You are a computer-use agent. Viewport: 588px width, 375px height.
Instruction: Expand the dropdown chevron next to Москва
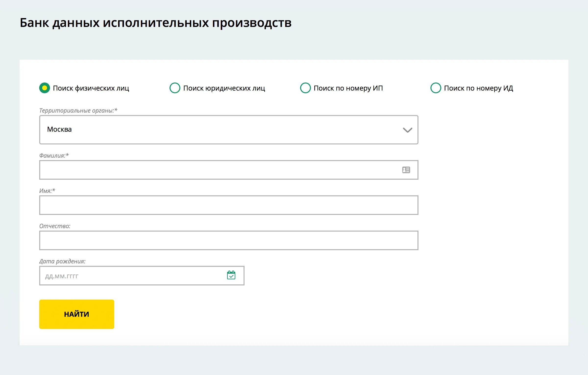(407, 130)
